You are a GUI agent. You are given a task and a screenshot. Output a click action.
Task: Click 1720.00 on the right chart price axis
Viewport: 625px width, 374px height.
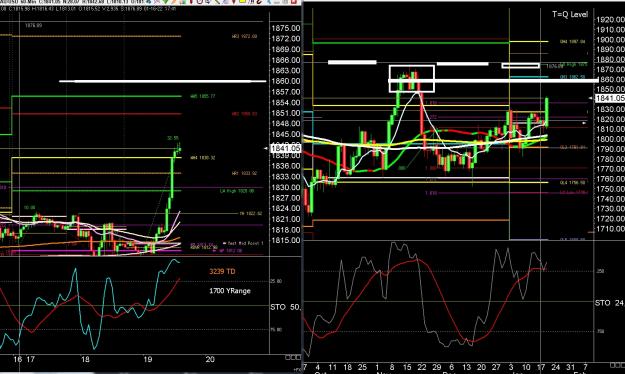coord(610,219)
